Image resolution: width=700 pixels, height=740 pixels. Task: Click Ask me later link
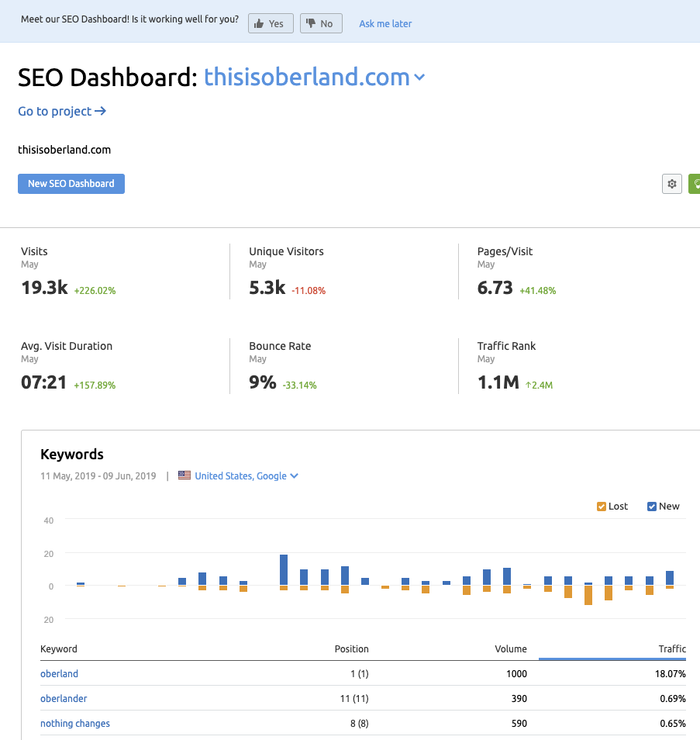385,24
